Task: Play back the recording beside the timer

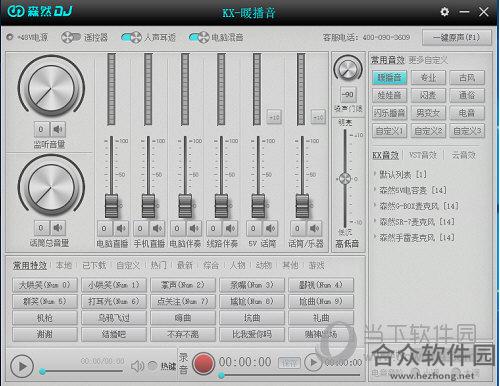Action: click(313, 362)
